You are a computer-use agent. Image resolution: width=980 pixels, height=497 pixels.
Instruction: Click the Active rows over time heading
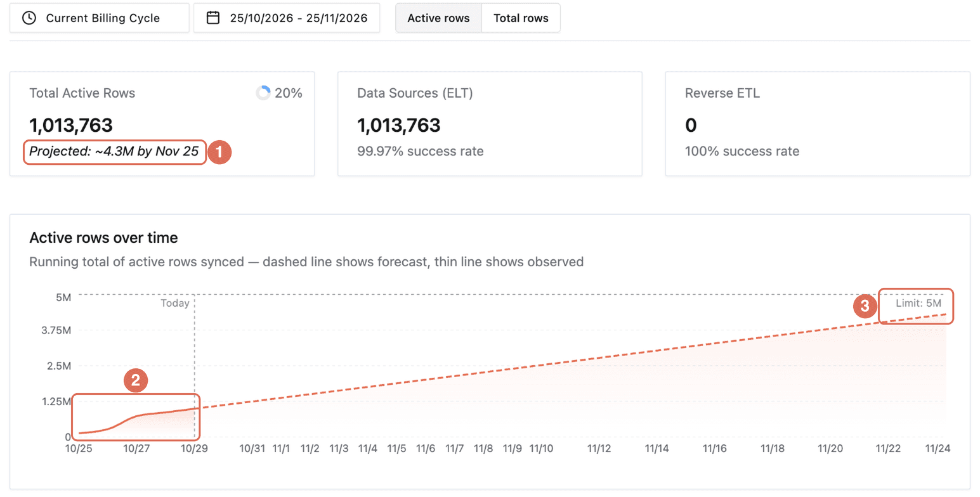pos(103,238)
